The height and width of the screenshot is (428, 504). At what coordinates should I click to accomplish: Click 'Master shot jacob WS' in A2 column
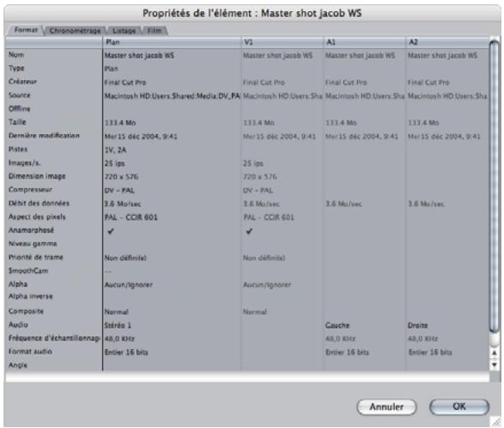[442, 55]
